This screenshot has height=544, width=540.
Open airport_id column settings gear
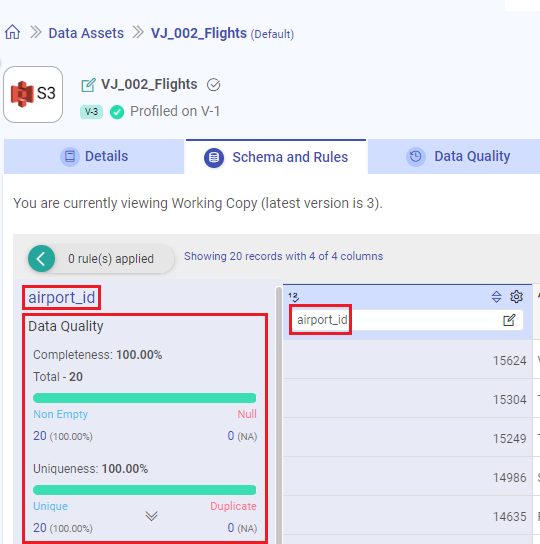coord(516,297)
